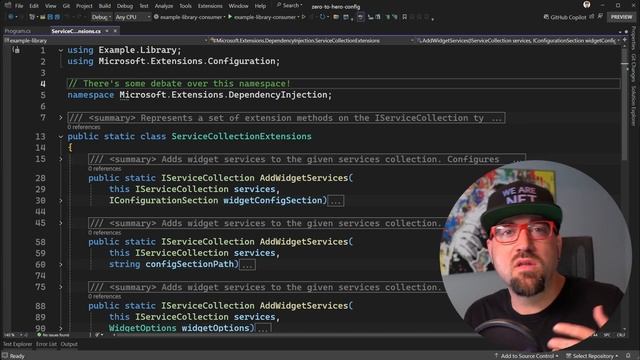Click 0 references above line 58 AddWidgetServices
The image size is (640, 360).
[104, 233]
